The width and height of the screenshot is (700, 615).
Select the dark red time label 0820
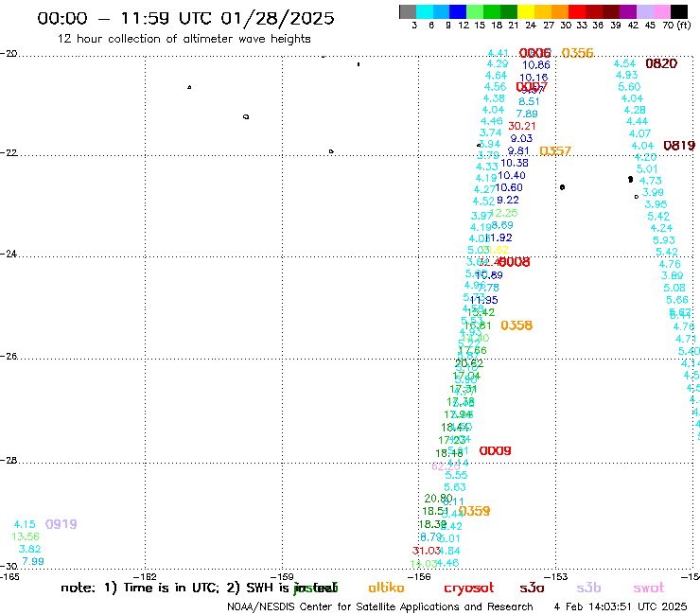tap(661, 64)
